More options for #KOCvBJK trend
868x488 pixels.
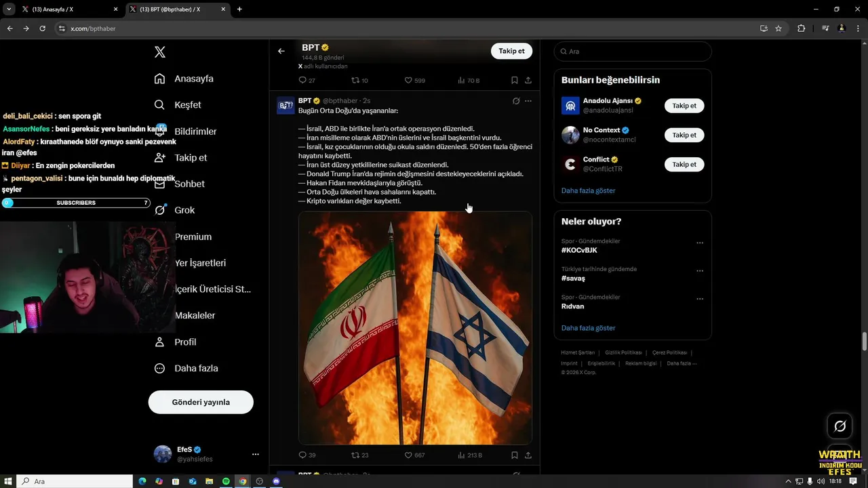tap(700, 243)
